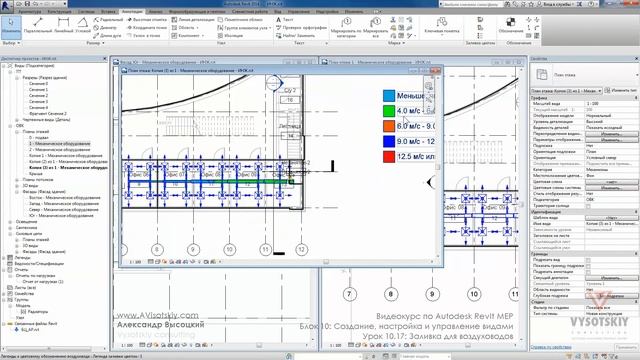Collapse the Разрезы node in project browser
Screen dimensions: 640x360
tap(17, 78)
